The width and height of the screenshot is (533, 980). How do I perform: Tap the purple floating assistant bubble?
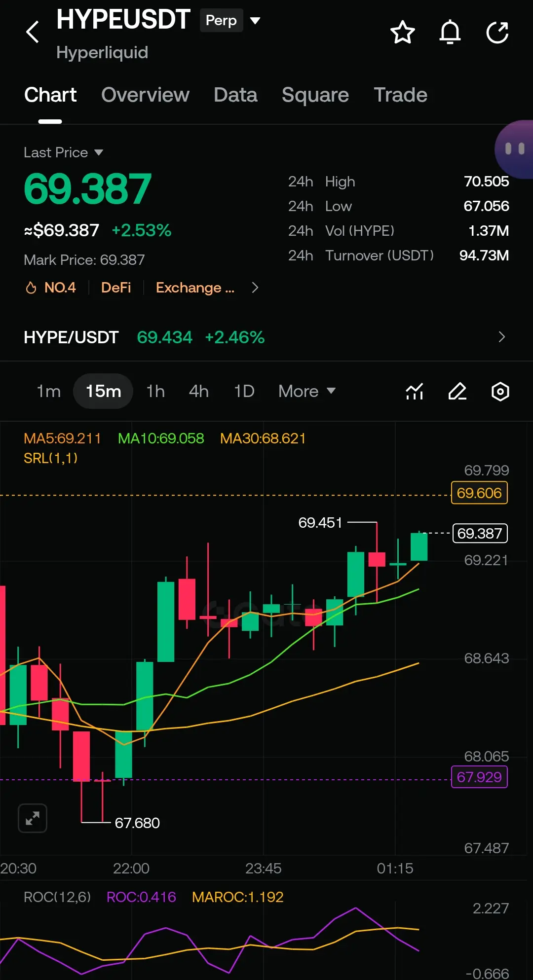(514, 149)
